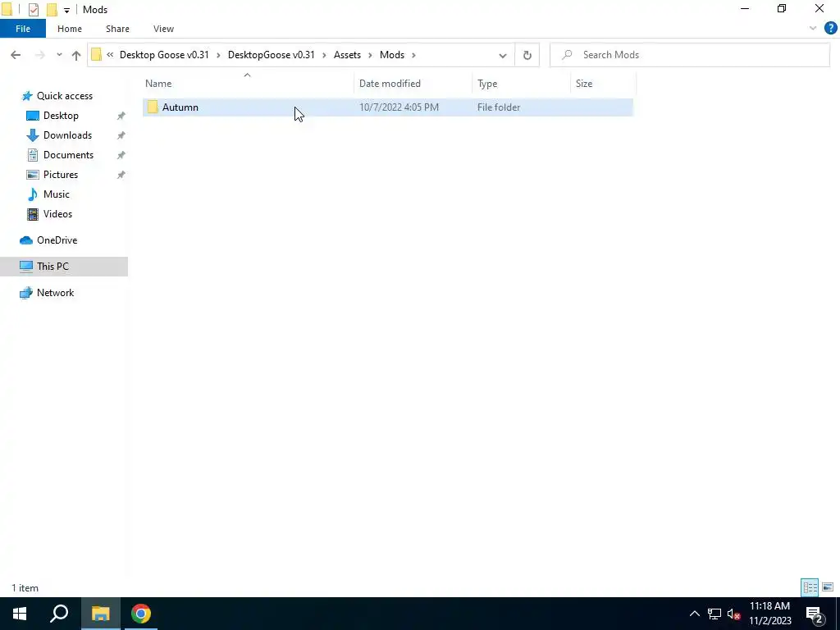Open the Windows Start menu
Screen dimensions: 840x630
click(x=20, y=614)
